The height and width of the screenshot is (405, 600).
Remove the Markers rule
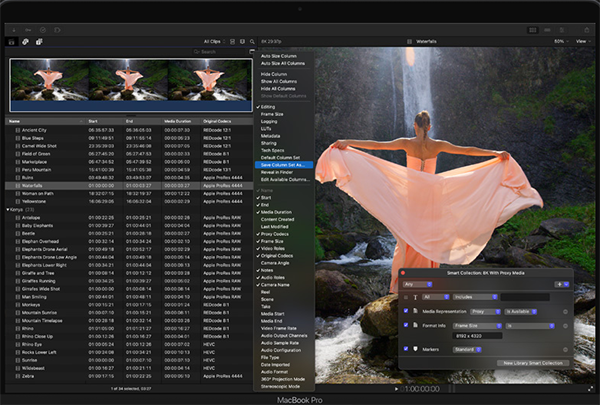[565, 349]
